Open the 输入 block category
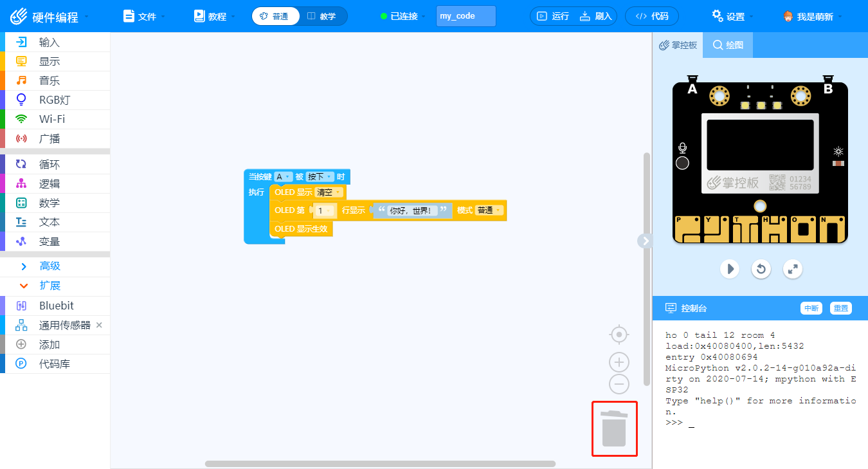 pyautogui.click(x=55, y=42)
